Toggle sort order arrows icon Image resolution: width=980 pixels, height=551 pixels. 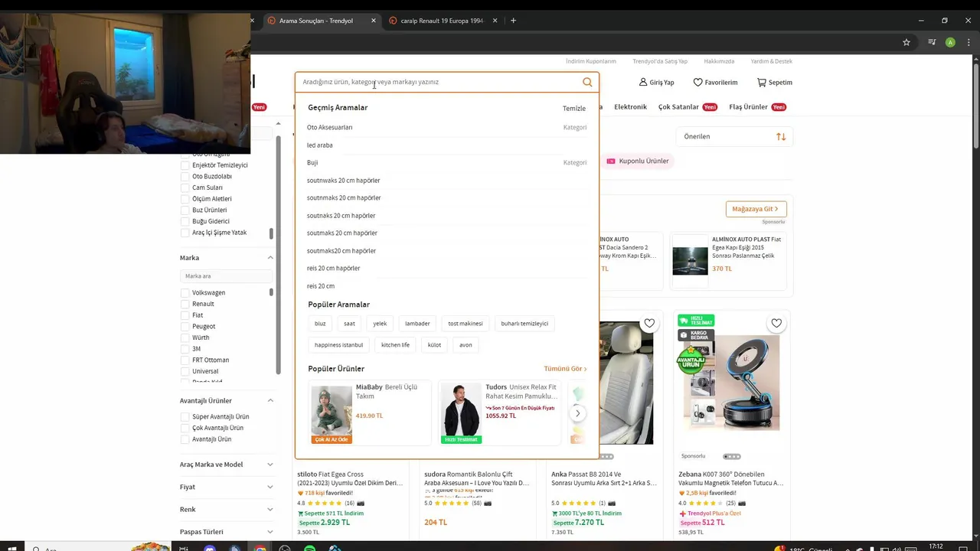pyautogui.click(x=781, y=136)
